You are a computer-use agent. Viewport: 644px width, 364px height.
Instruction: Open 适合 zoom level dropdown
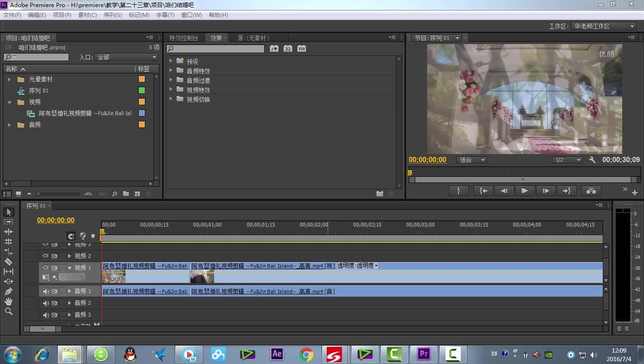click(x=472, y=160)
